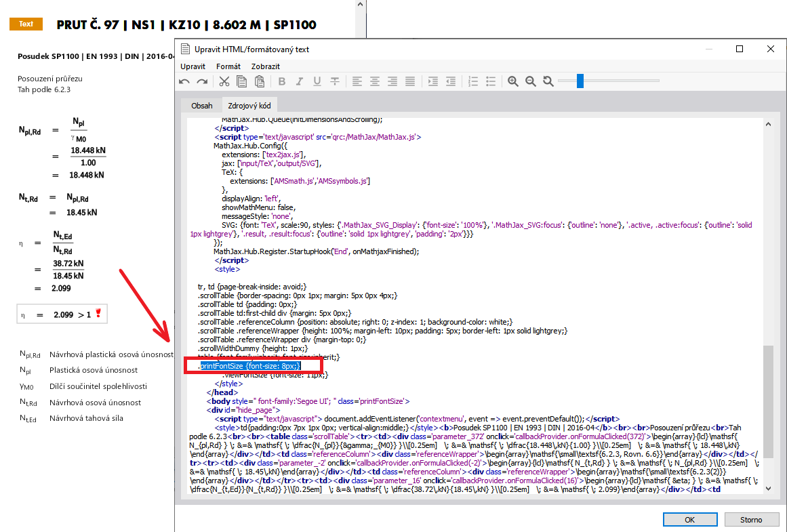
Task: Paste clipboard contents into editor
Action: [260, 81]
